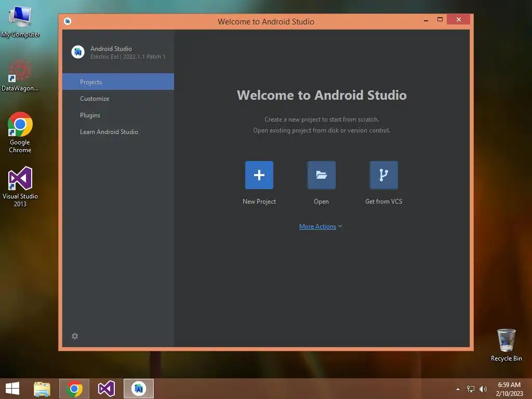
Task: Close the Welcome to Android Studio window
Action: pos(458,20)
